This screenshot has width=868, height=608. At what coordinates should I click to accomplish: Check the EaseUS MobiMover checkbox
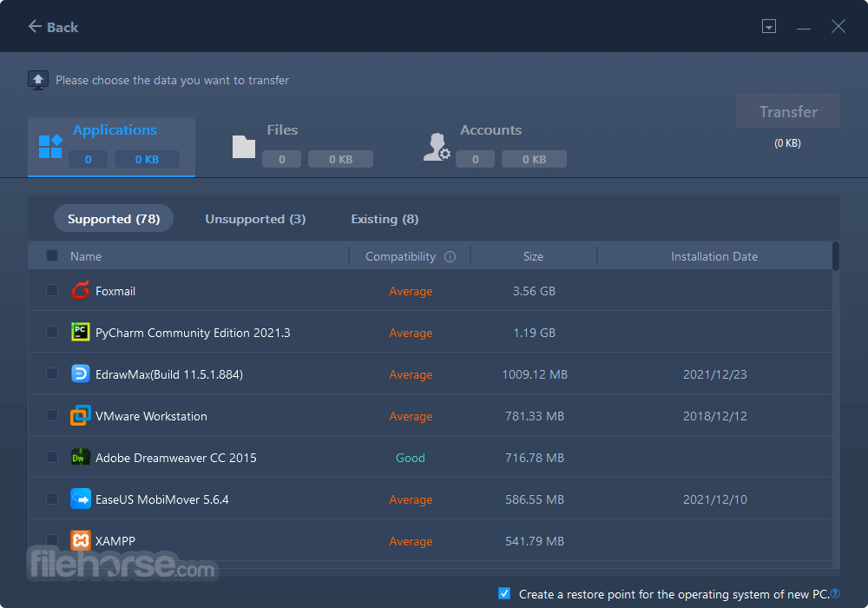point(52,499)
